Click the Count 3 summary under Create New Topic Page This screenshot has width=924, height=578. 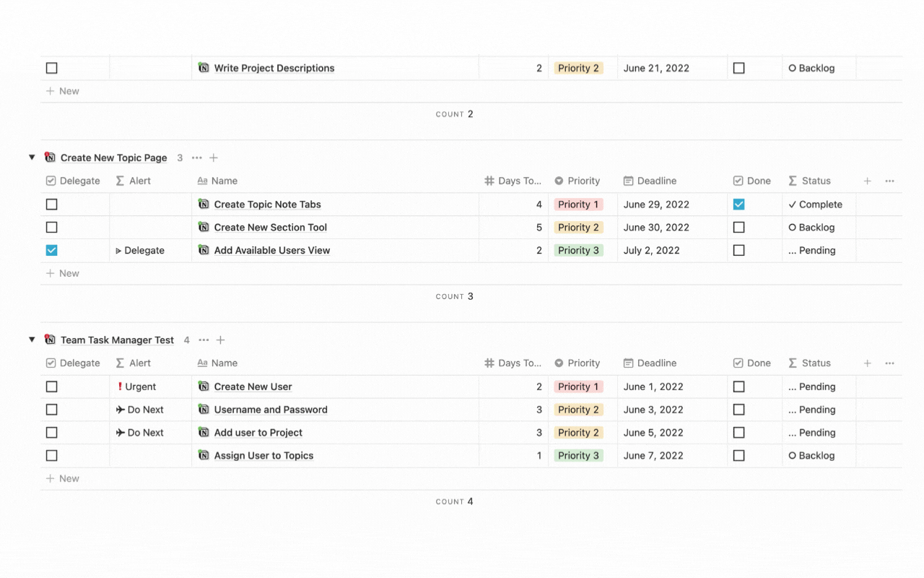[x=455, y=296]
